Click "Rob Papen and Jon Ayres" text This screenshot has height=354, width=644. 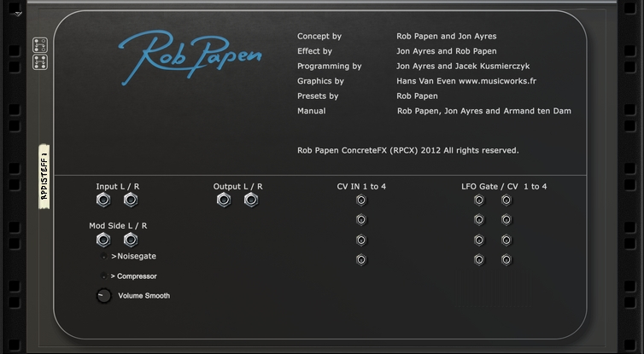coord(447,36)
